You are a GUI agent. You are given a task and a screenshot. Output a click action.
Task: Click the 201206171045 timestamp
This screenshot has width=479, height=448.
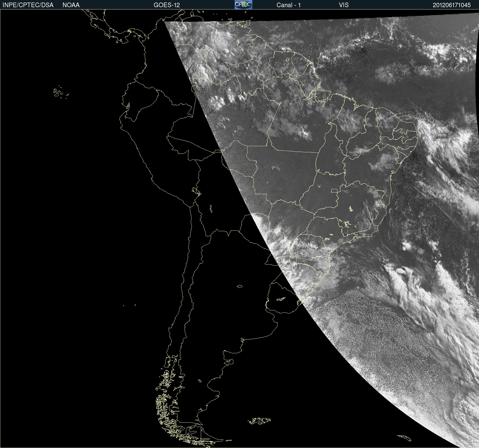click(x=452, y=5)
